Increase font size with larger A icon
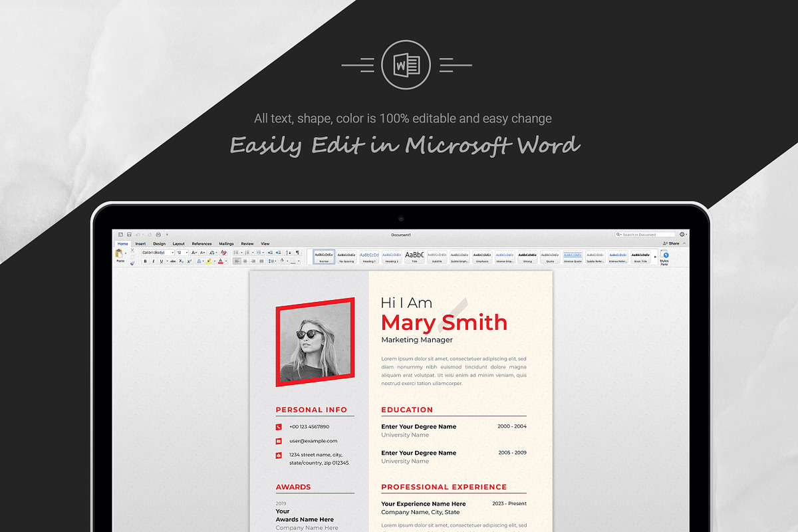This screenshot has height=532, width=798. tap(194, 253)
